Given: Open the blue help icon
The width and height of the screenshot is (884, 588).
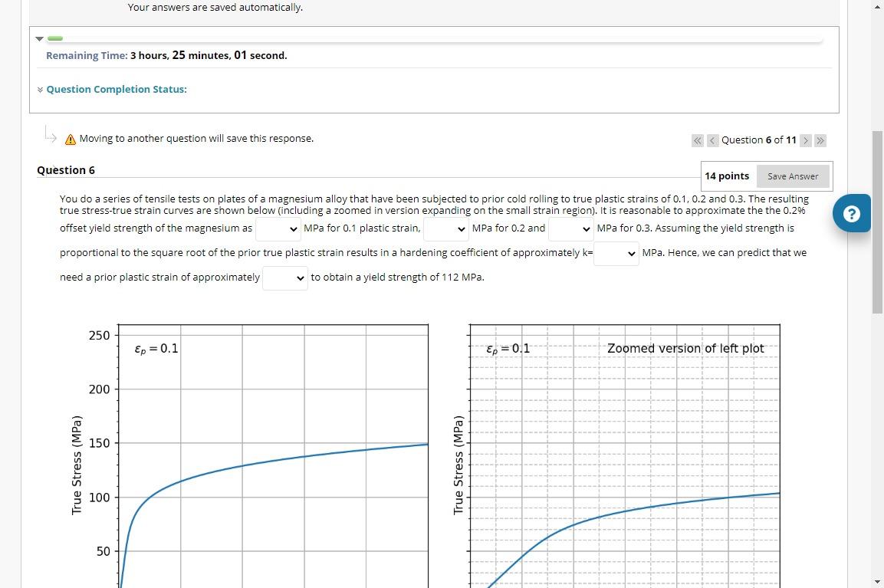Looking at the screenshot, I should (852, 213).
